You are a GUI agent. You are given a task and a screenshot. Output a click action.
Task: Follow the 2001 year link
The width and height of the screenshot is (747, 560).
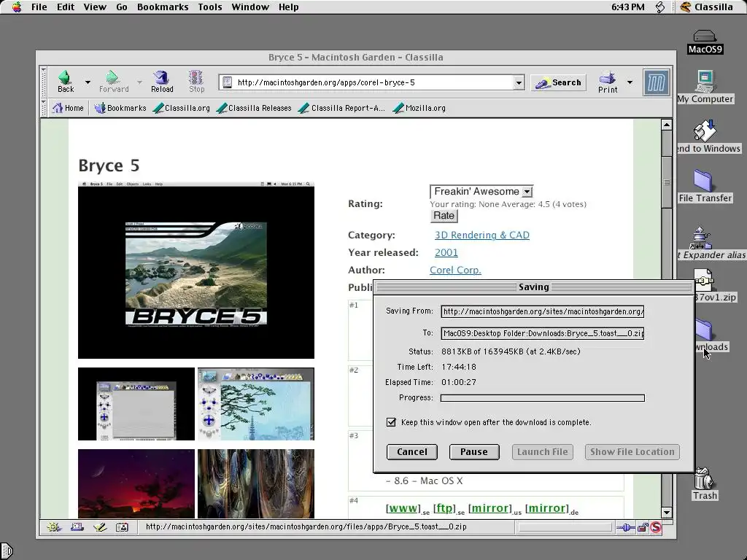tap(446, 253)
